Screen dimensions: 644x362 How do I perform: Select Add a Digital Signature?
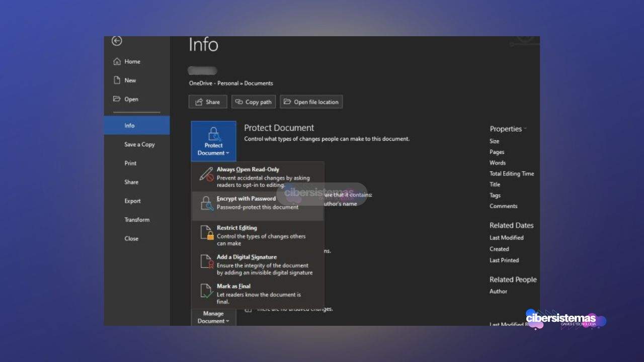click(258, 264)
